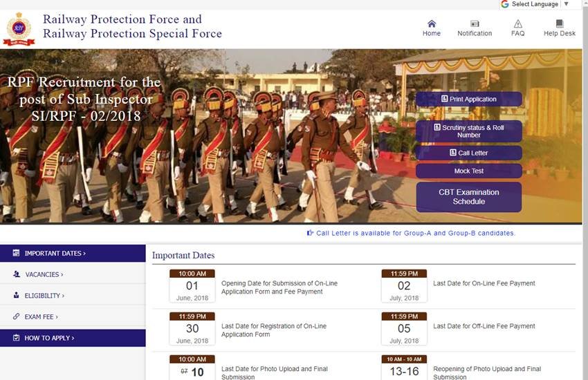Click the Exam Fee link icon
The image size is (588, 380).
coord(16,316)
